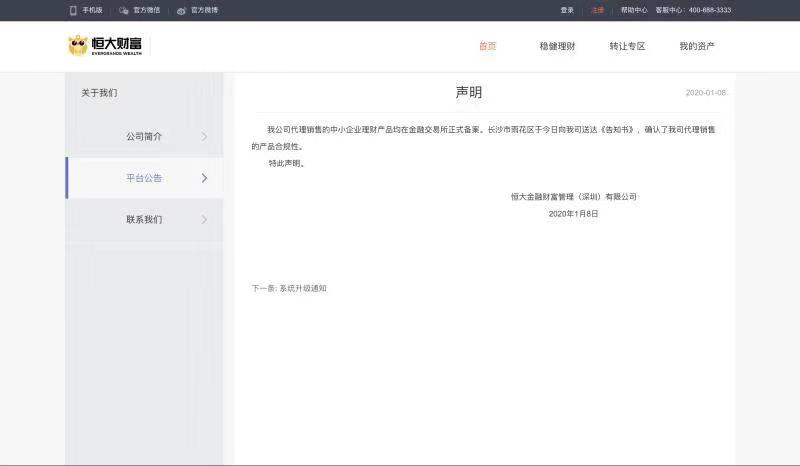Open the 首页 navigation tab
800x466 pixels.
tap(487, 46)
